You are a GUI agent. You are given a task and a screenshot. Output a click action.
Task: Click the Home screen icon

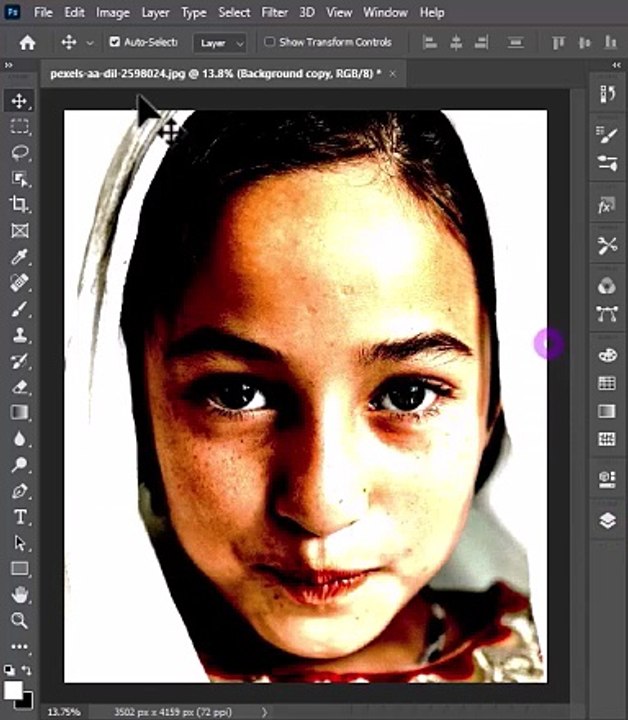[28, 43]
